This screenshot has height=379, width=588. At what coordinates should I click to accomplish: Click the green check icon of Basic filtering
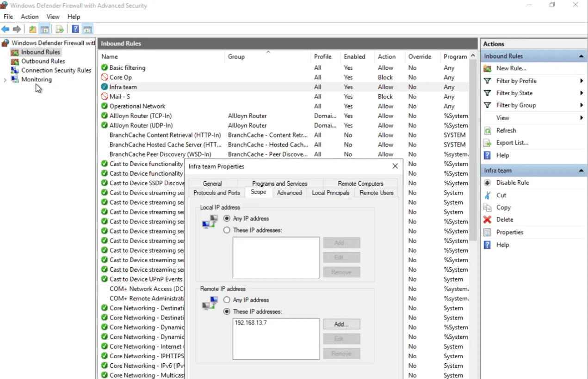105,67
